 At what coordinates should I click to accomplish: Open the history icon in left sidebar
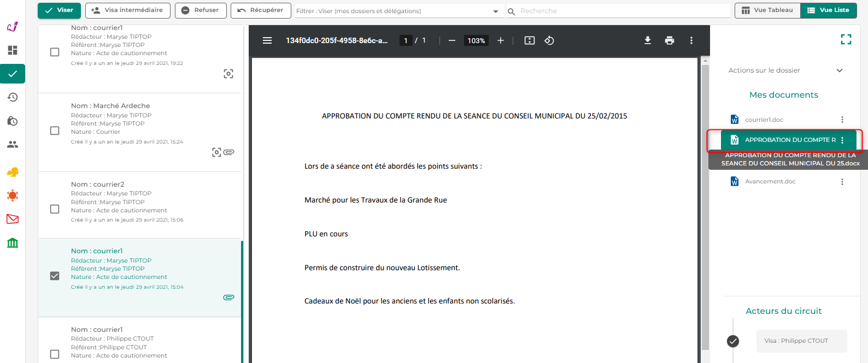point(13,97)
